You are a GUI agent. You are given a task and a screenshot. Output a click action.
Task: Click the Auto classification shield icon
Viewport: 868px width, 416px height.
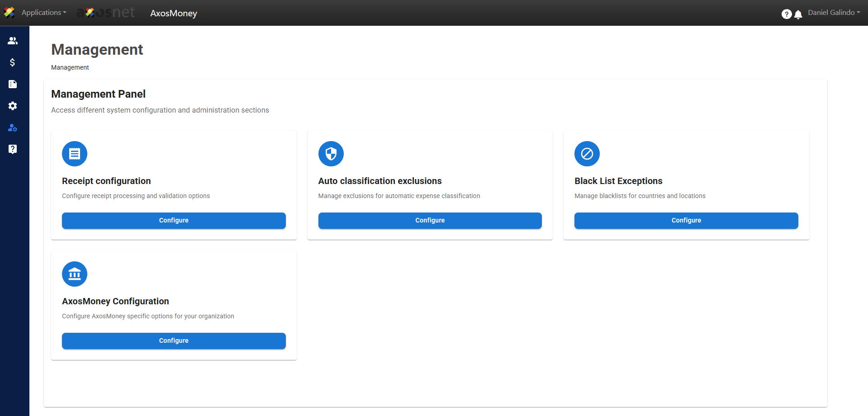(x=331, y=154)
